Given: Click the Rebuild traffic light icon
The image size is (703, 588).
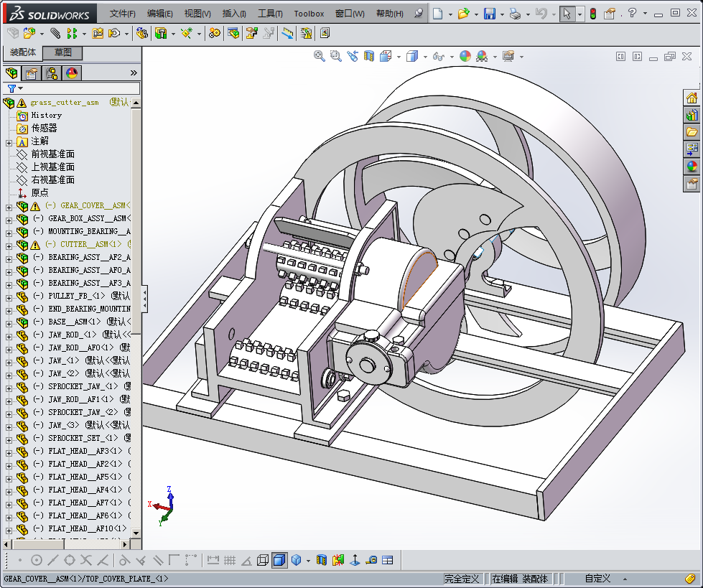Looking at the screenshot, I should tap(592, 14).
